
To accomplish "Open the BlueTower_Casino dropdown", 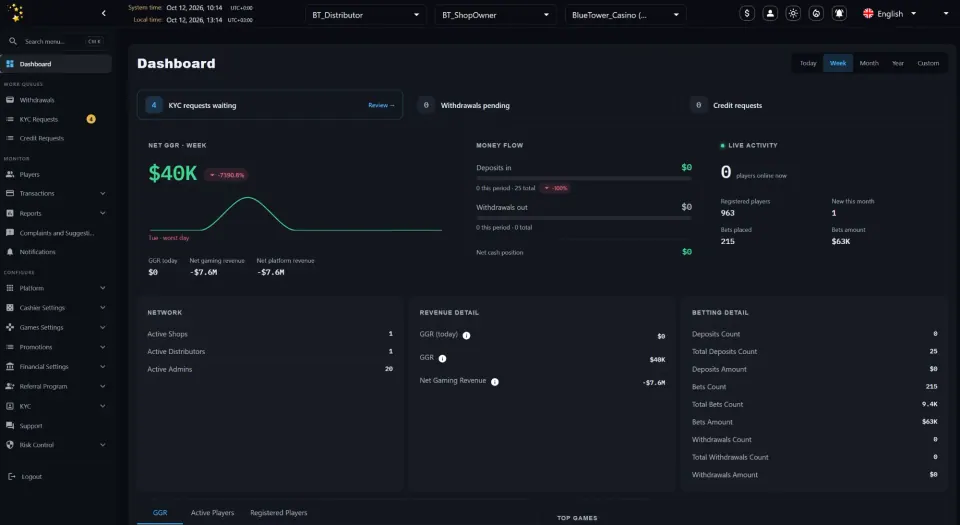I will tap(625, 15).
